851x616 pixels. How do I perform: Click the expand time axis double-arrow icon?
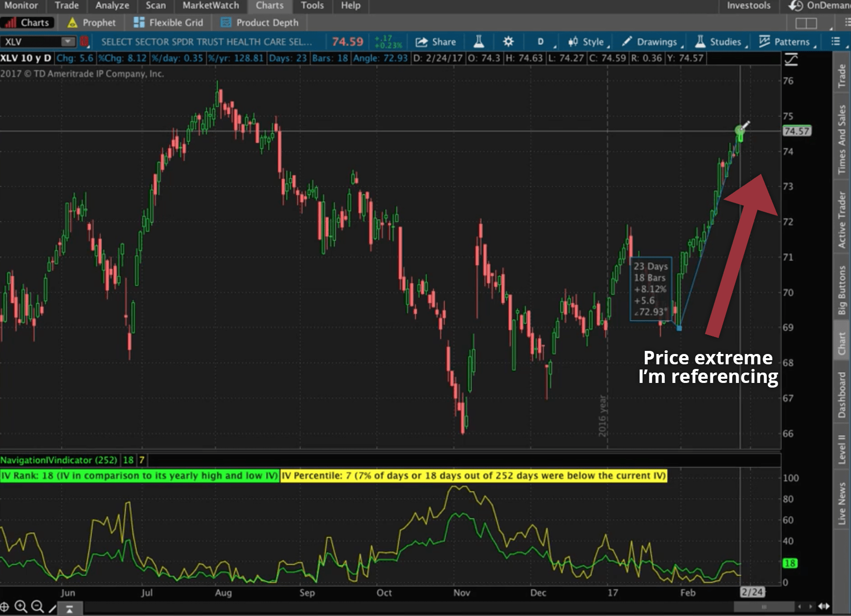click(x=824, y=607)
